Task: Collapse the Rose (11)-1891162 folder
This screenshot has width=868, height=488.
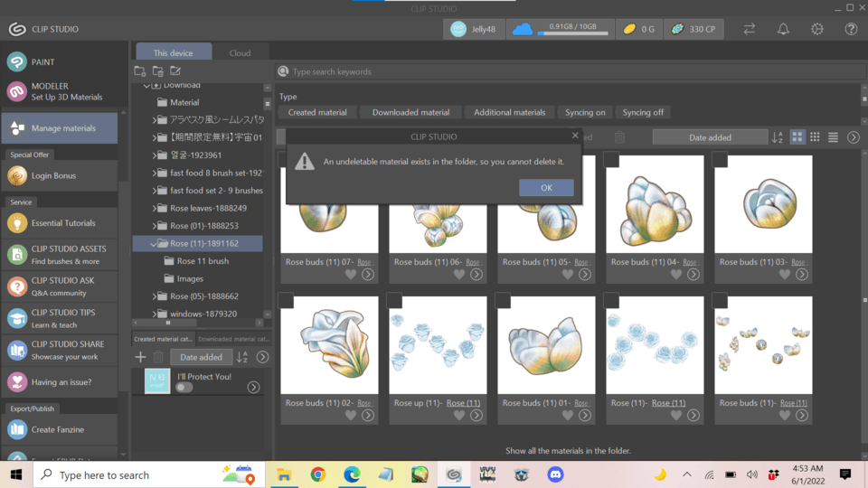Action: (x=154, y=243)
